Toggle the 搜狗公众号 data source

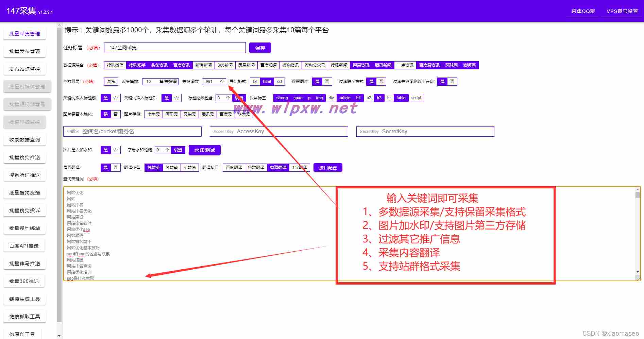pyautogui.click(x=315, y=65)
